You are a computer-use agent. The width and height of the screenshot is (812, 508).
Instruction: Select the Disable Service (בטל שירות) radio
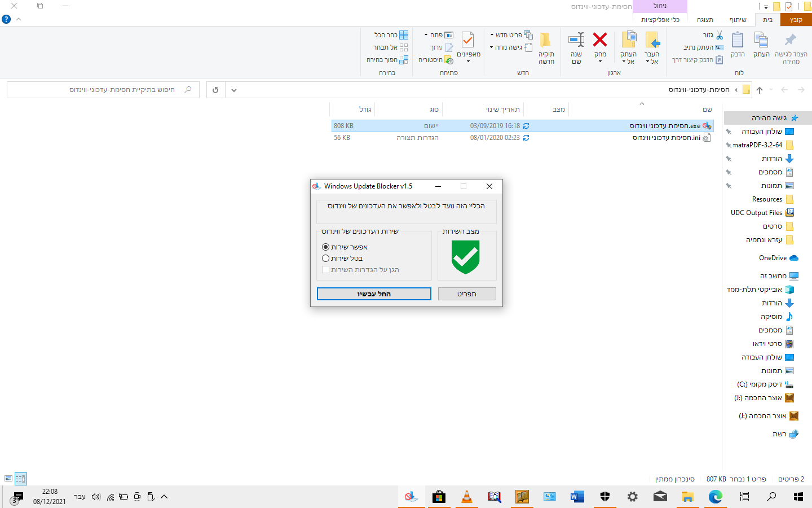click(x=325, y=258)
